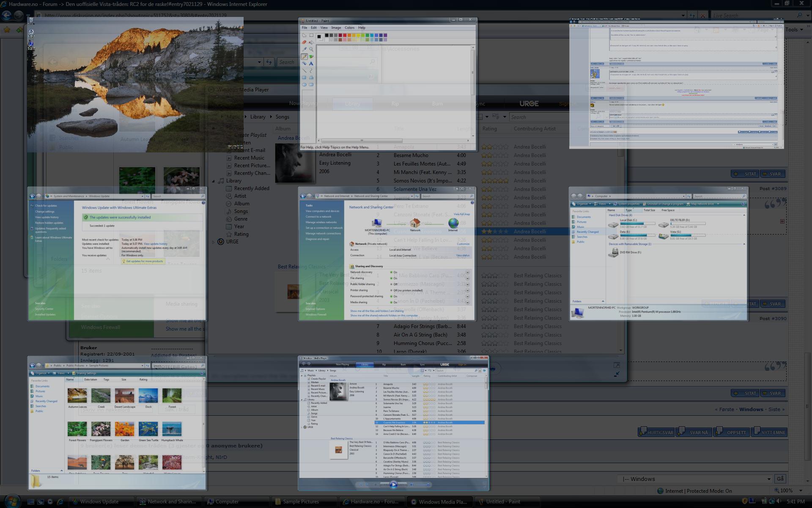Collapse Hard Disk Drives group in Computer
The width and height of the screenshot is (812, 508).
click(744, 215)
